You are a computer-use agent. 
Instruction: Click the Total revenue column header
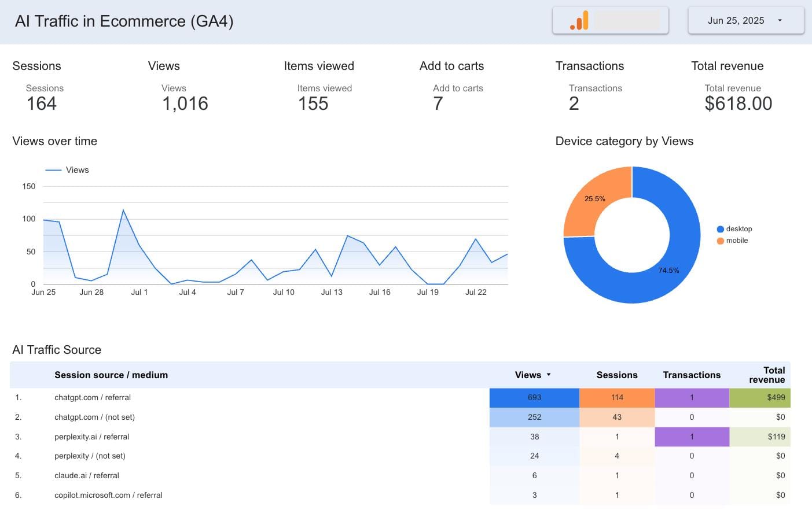coord(767,375)
